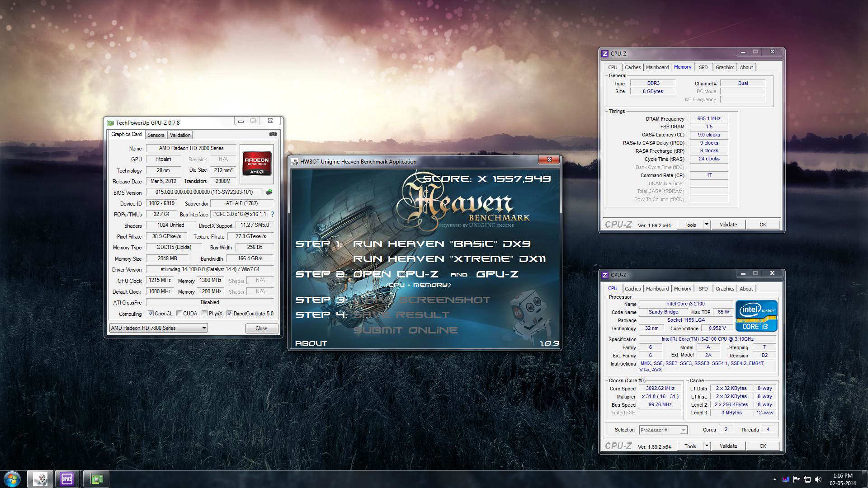Open the network tray icon

coord(807,479)
